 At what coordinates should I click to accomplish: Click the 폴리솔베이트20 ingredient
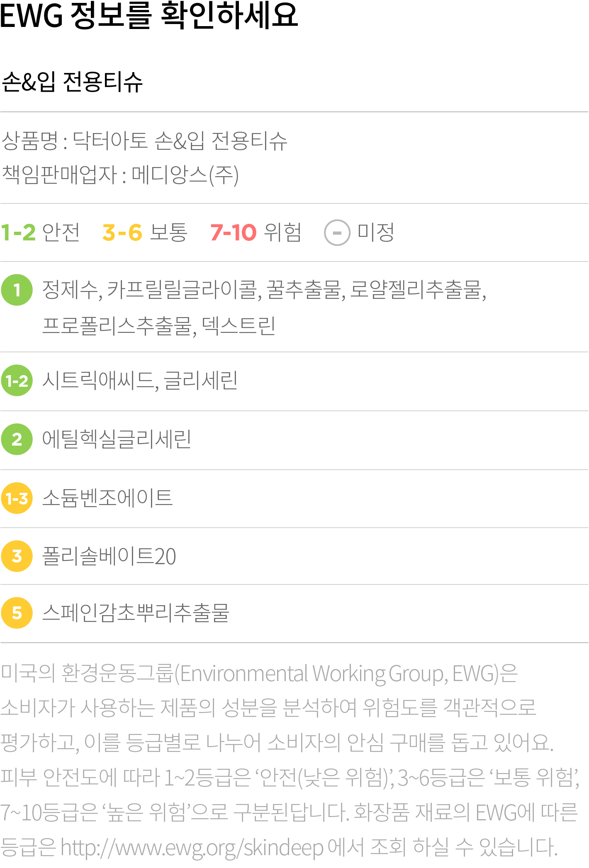tap(109, 556)
